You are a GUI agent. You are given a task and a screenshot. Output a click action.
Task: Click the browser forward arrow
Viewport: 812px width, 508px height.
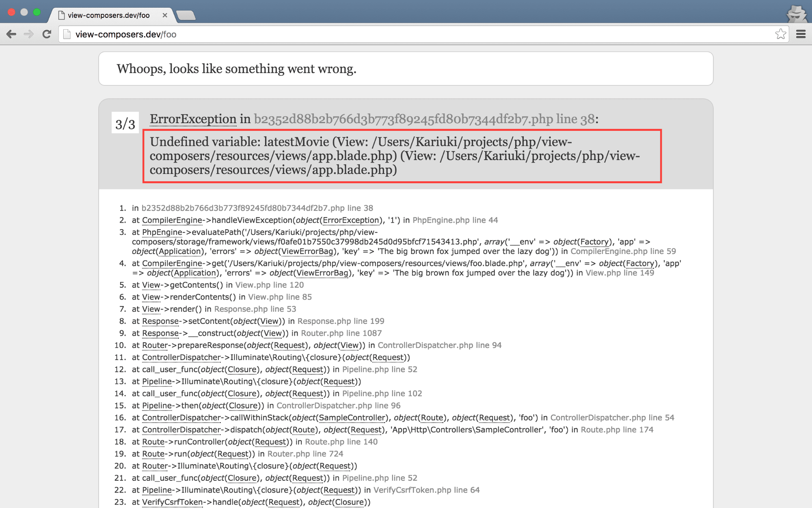pyautogui.click(x=29, y=34)
